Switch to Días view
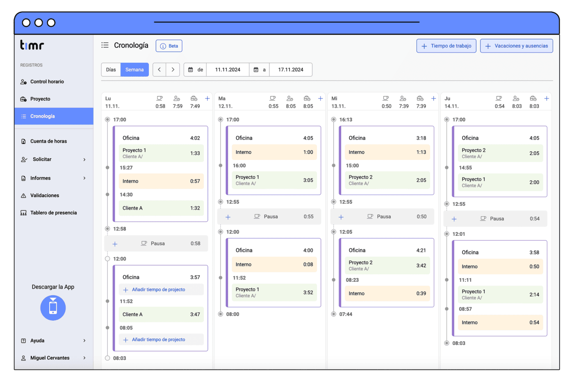 tap(111, 70)
